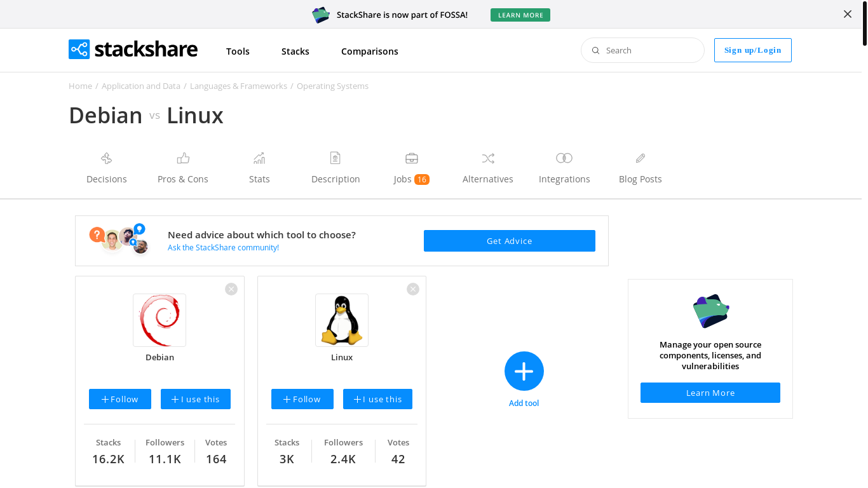868x488 pixels.
Task: Open Application and Data breadcrumb
Action: click(141, 86)
